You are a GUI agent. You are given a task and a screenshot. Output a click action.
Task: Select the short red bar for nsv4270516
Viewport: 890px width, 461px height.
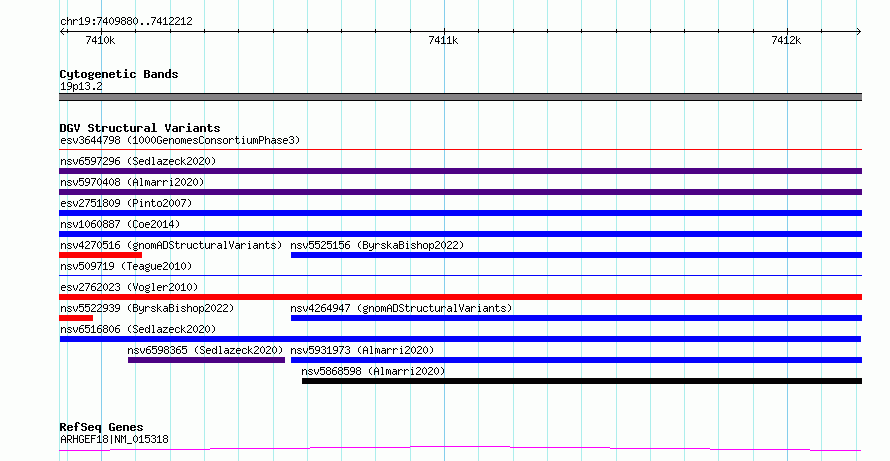[x=100, y=255]
